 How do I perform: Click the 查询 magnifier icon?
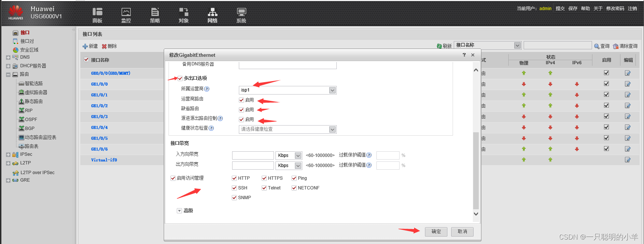(597, 46)
